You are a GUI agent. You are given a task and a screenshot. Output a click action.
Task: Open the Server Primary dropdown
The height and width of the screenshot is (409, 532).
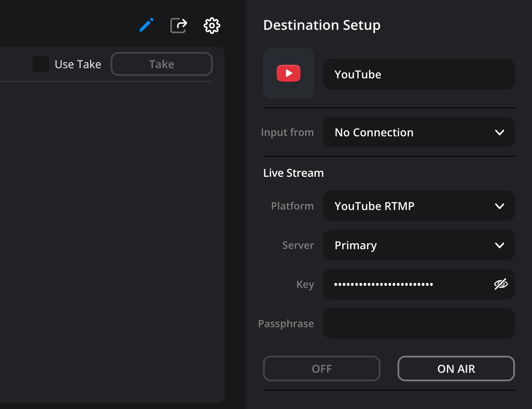tap(419, 245)
